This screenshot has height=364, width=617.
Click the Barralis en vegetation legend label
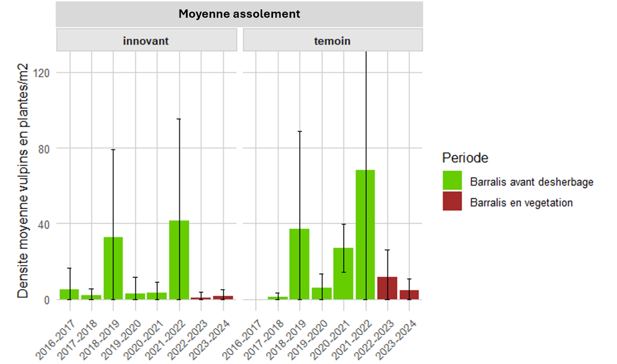[521, 202]
